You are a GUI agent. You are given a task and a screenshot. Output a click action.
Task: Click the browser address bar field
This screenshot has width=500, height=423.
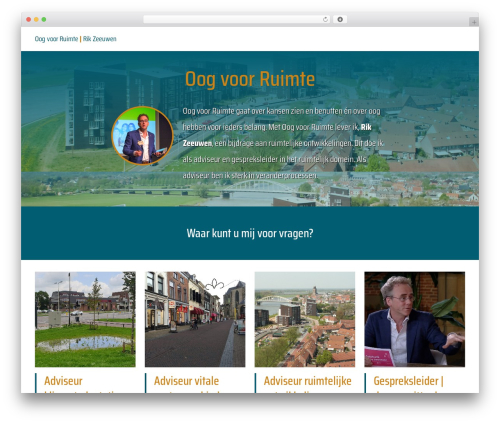click(x=237, y=19)
